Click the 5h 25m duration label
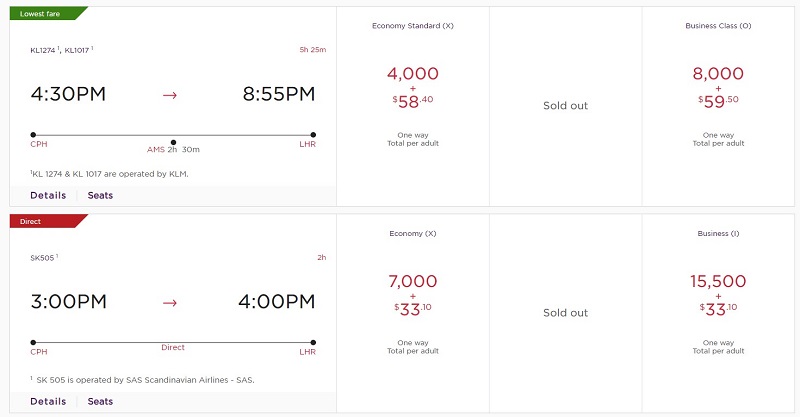 click(x=313, y=50)
